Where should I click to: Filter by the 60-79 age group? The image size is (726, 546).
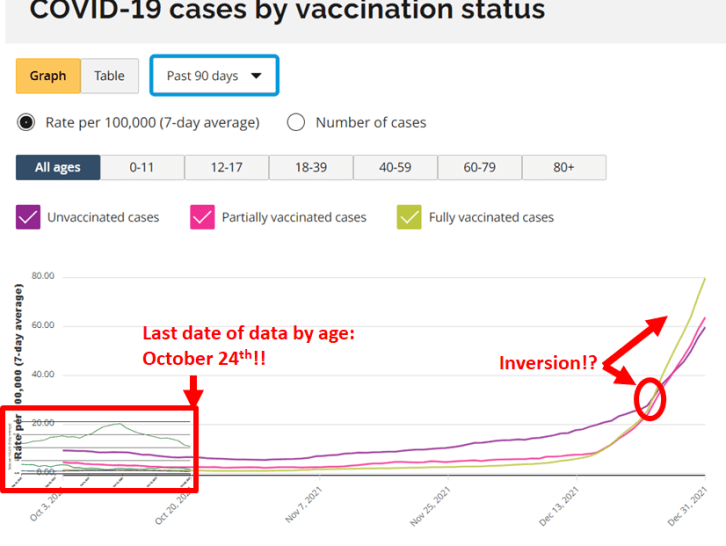tap(479, 167)
